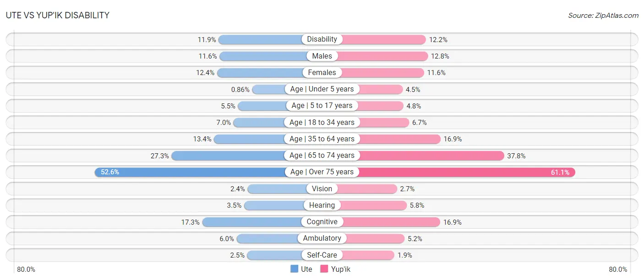
Task: Click the Yup'ik legend label
Action: pos(341,269)
